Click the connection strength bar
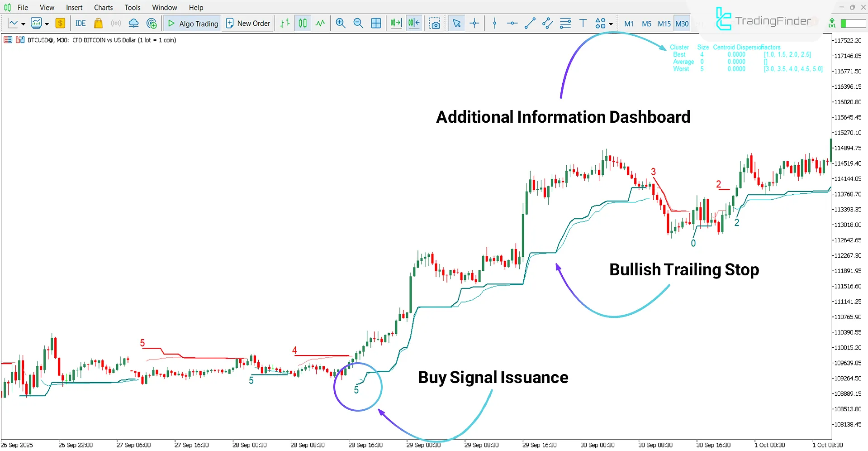 click(x=852, y=23)
